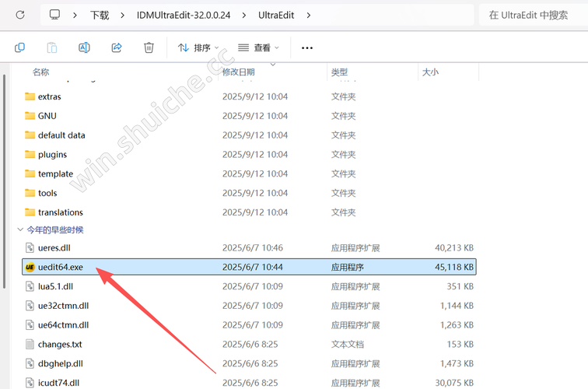Select the ue32ctmn.dll file name
The width and height of the screenshot is (588, 389).
click(x=63, y=306)
